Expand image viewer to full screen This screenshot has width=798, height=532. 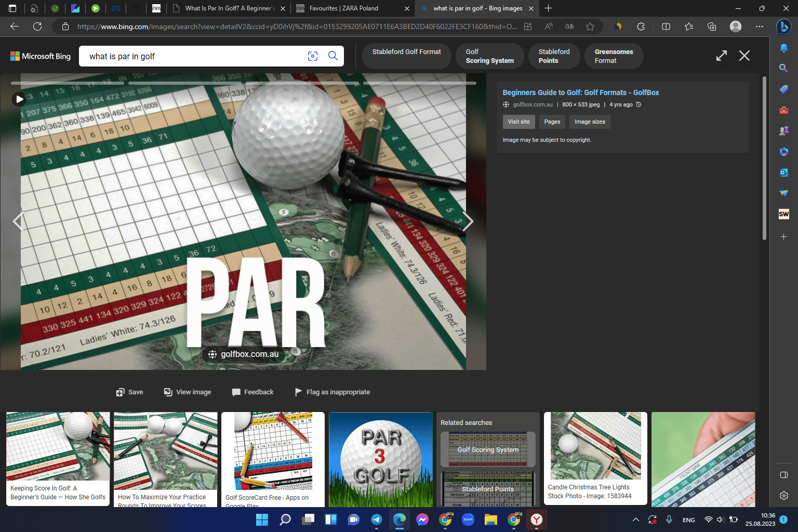(722, 56)
